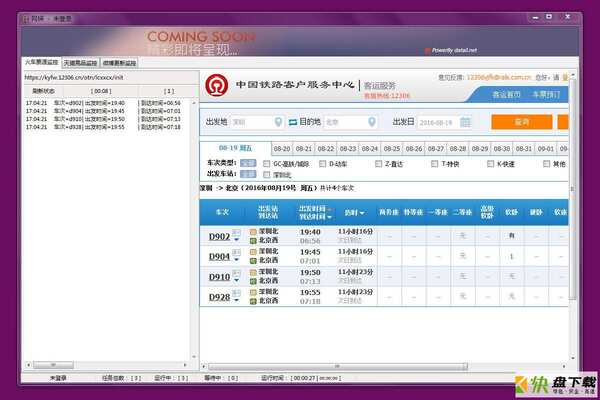Tick the Z-直达 checkbox
The image size is (600, 400).
tap(378, 164)
